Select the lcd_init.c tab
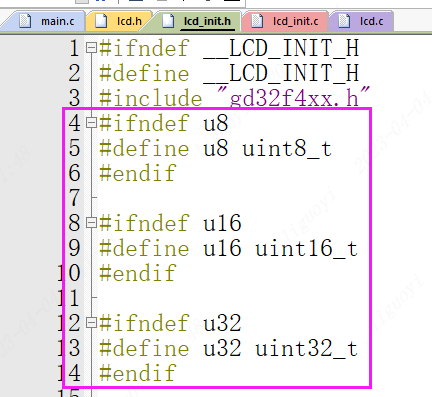Screen dimensions: 432x397 285,21
